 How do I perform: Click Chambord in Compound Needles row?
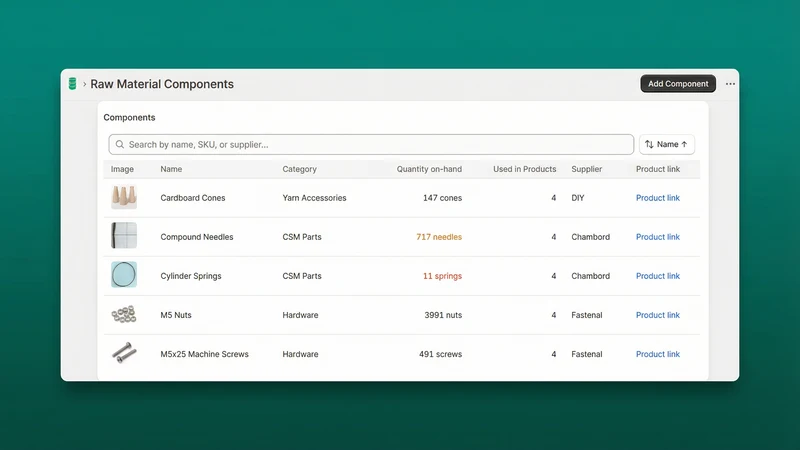coord(590,237)
